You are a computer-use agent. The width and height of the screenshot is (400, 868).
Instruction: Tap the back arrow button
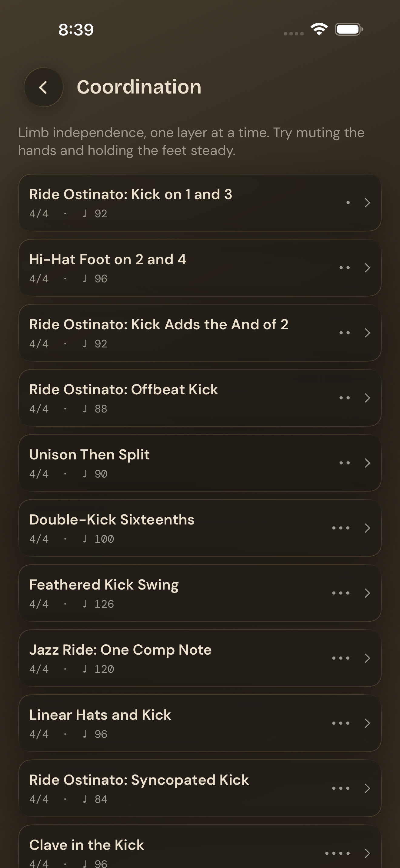44,87
